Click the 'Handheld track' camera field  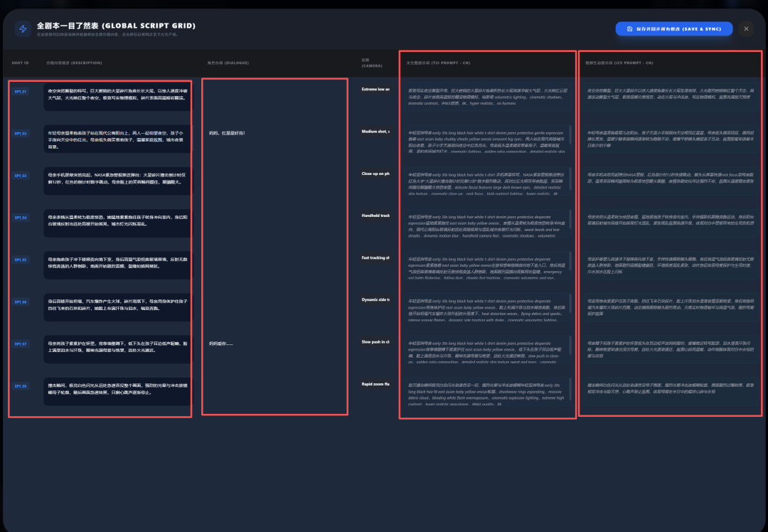[x=375, y=216]
